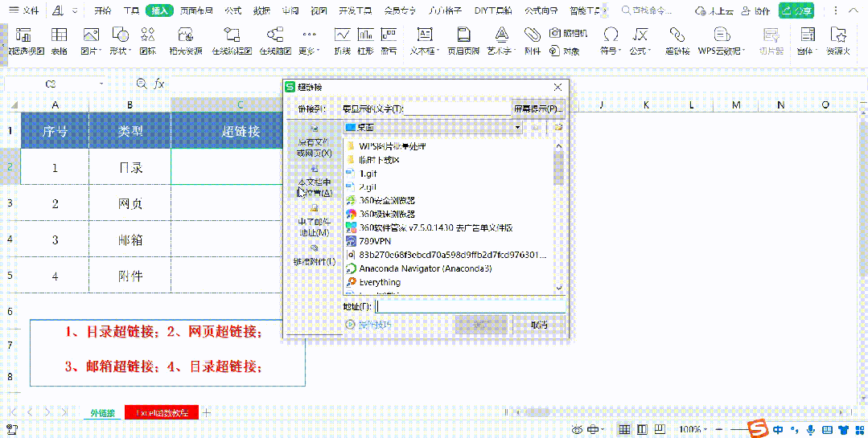Switch to normal view in status bar
This screenshot has height=438, width=868.
624,429
